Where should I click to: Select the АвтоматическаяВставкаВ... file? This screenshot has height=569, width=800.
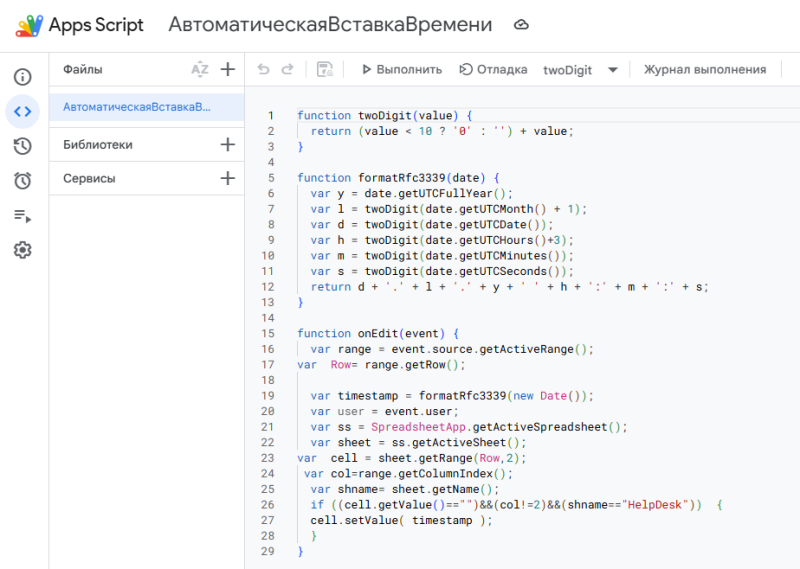coord(147,107)
